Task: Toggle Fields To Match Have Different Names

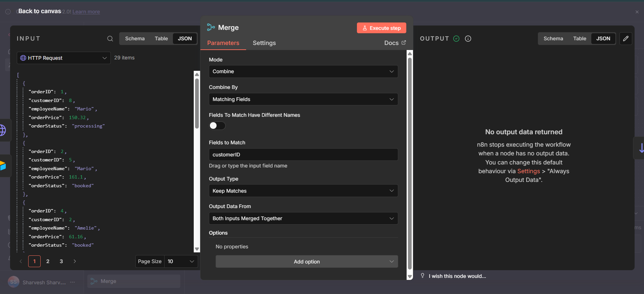Action: click(217, 126)
